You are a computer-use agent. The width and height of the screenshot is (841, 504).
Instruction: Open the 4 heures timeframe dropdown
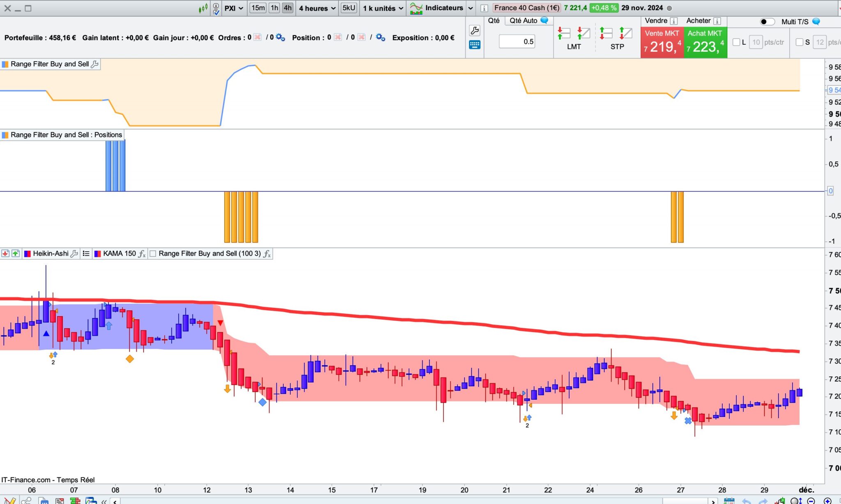pyautogui.click(x=317, y=8)
